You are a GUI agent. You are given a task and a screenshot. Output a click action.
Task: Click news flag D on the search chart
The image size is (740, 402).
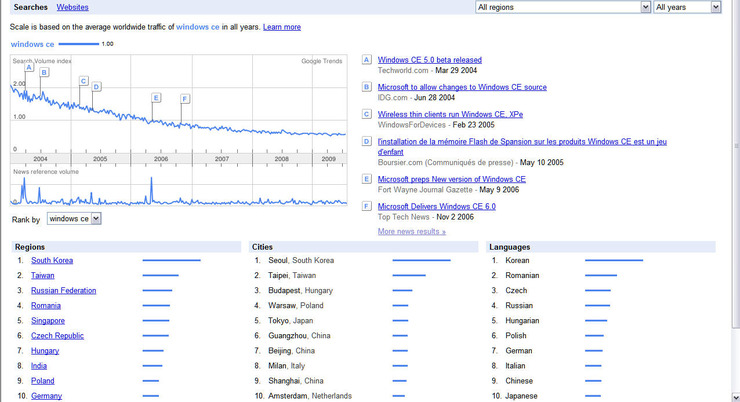pos(96,86)
